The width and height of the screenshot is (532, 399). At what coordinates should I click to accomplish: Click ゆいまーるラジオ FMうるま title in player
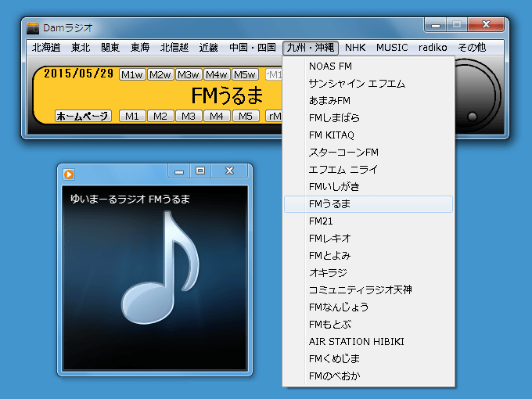point(130,199)
